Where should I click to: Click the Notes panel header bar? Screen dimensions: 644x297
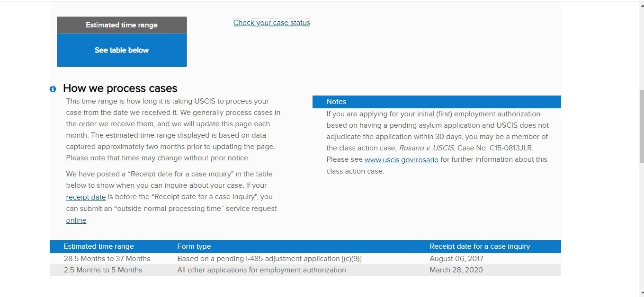pyautogui.click(x=437, y=102)
